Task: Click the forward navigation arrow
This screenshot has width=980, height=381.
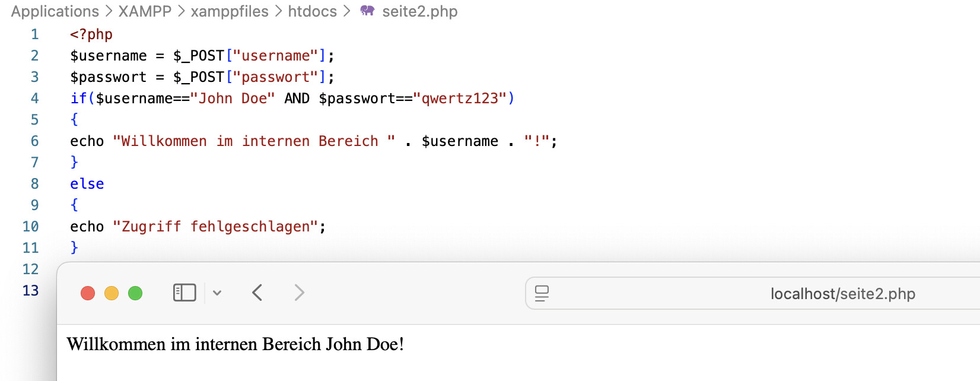Action: tap(299, 293)
